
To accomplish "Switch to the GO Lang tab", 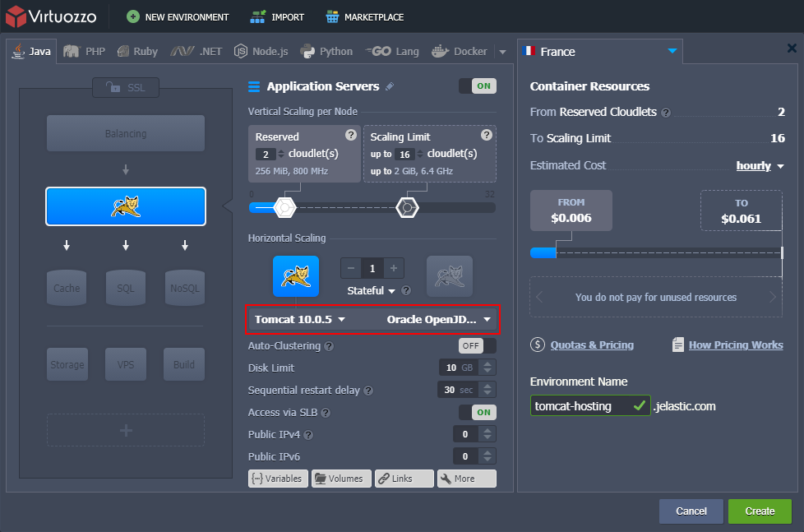I will (x=392, y=51).
